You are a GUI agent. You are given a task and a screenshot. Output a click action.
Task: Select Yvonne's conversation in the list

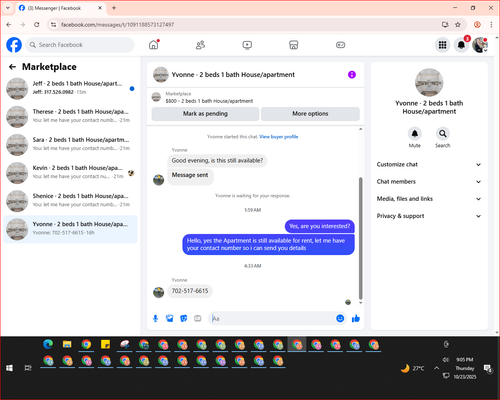pos(70,229)
